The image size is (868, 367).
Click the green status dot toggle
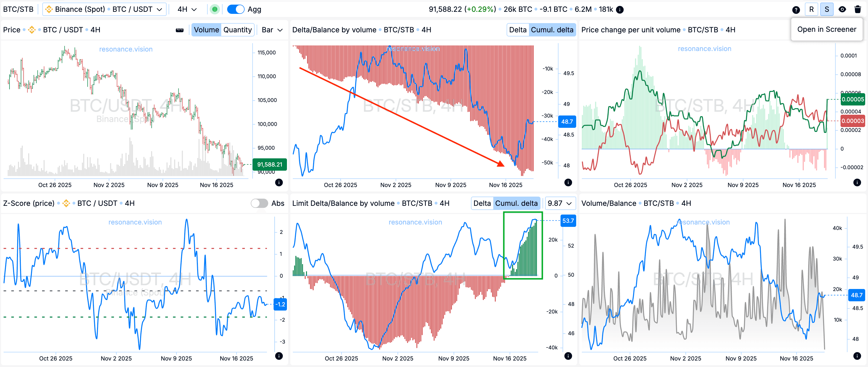coord(215,9)
